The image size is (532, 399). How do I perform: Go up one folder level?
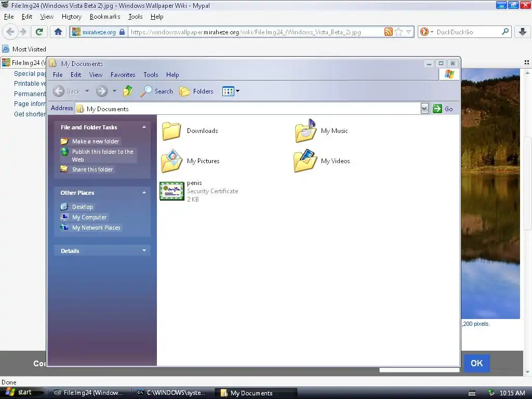click(128, 91)
